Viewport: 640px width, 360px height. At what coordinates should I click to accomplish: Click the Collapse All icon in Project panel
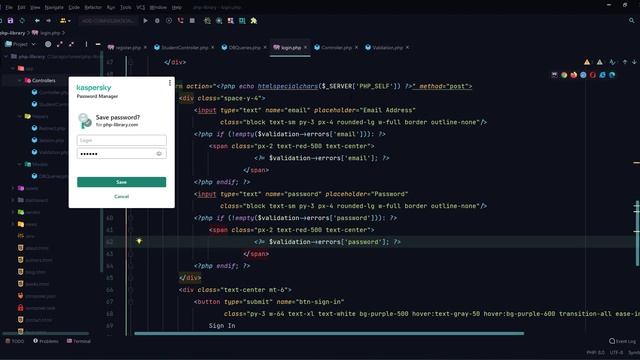tap(72, 44)
